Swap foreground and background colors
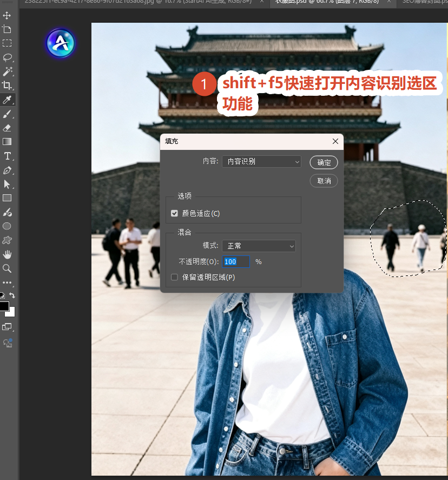This screenshot has width=448, height=480. pyautogui.click(x=12, y=295)
